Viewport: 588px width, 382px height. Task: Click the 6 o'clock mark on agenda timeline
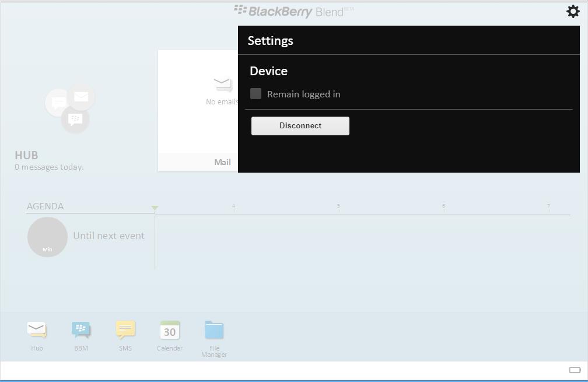(443, 206)
